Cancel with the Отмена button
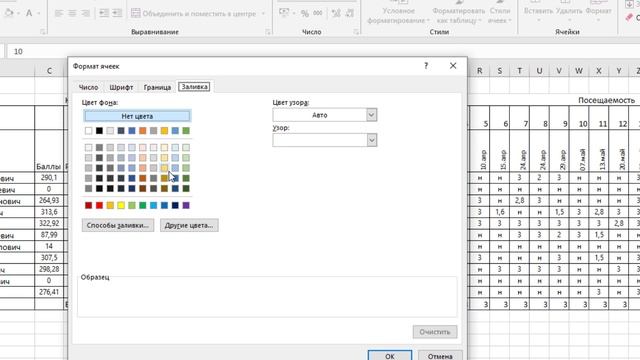This screenshot has height=360, width=640. tap(440, 356)
